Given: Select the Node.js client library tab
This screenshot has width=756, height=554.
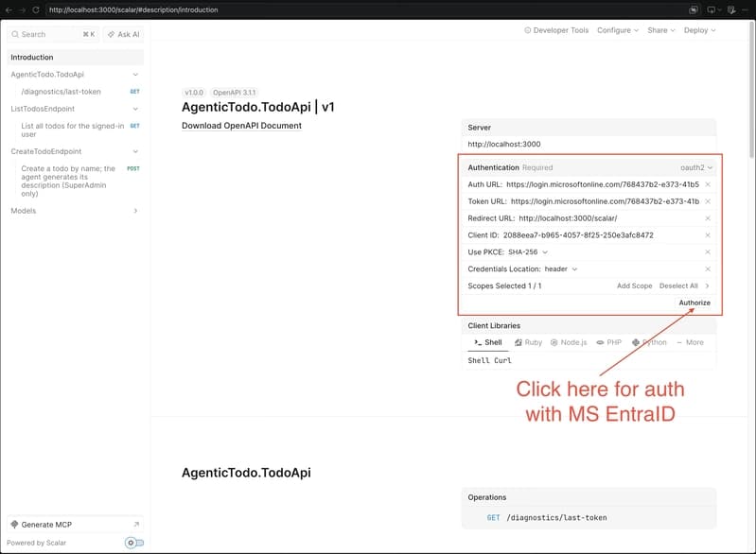Looking at the screenshot, I should point(569,342).
